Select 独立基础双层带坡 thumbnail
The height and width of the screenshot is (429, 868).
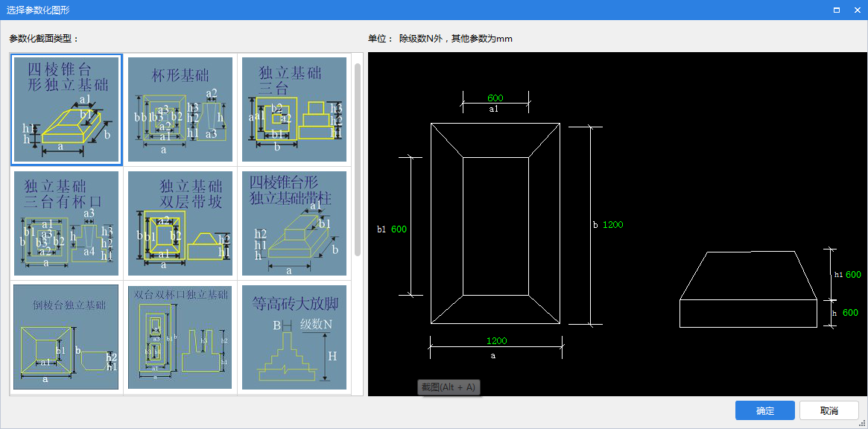tap(180, 223)
